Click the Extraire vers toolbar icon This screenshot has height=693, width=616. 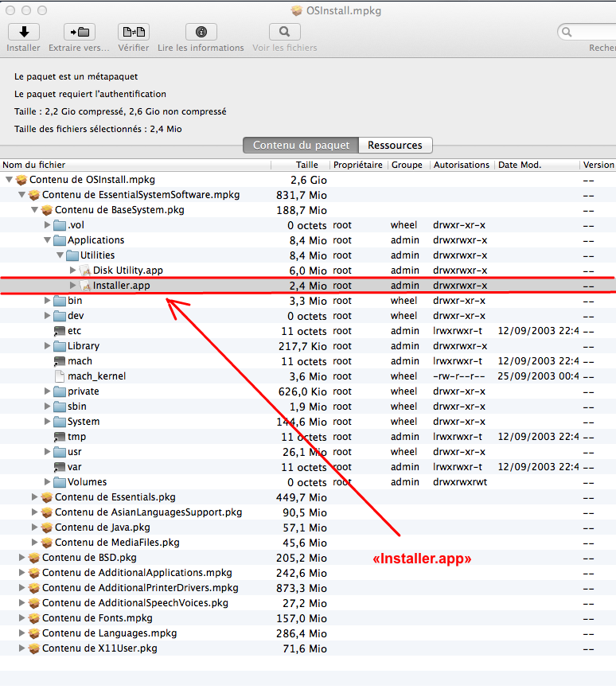click(79, 32)
